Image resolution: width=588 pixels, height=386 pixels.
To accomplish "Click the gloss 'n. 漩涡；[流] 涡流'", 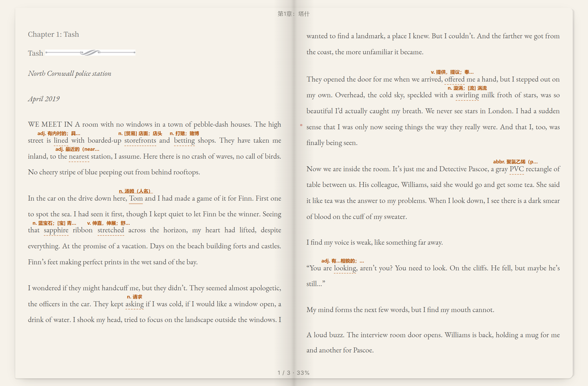I will tap(467, 88).
